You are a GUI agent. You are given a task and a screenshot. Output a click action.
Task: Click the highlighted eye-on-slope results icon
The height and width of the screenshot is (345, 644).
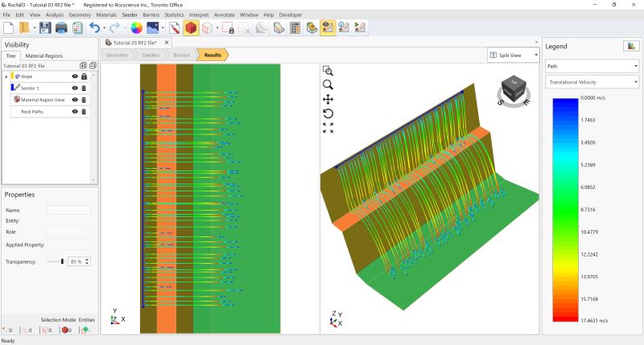pos(328,28)
